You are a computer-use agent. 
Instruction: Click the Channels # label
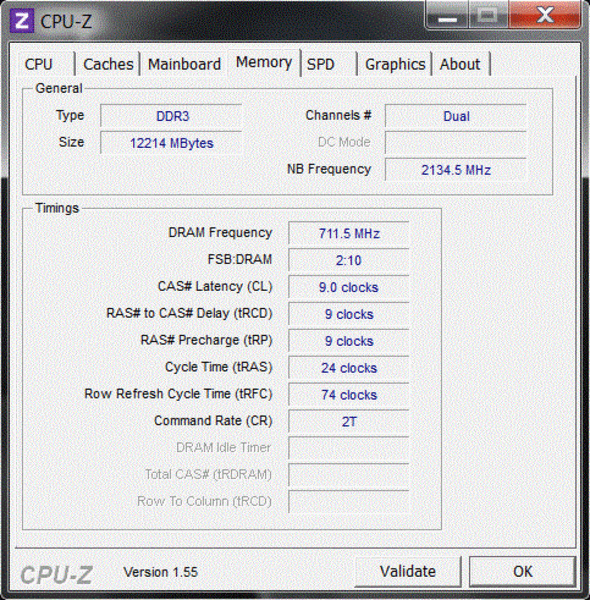tap(338, 115)
